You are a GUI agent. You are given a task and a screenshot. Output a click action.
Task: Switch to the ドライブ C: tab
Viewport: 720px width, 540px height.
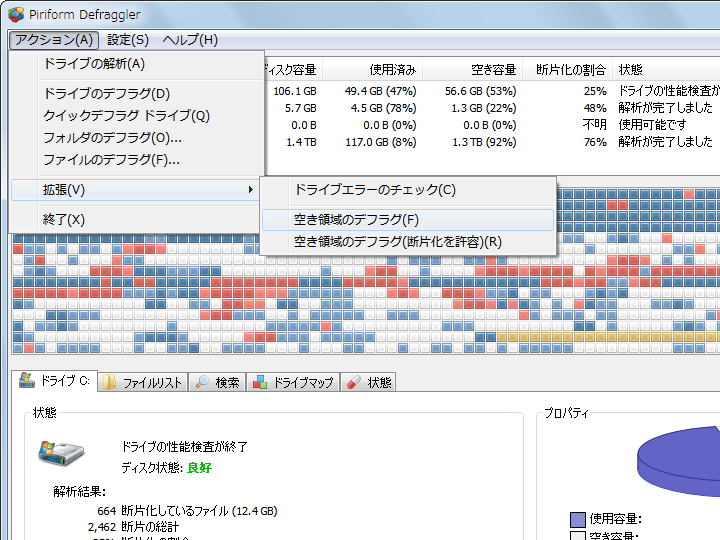(x=54, y=381)
